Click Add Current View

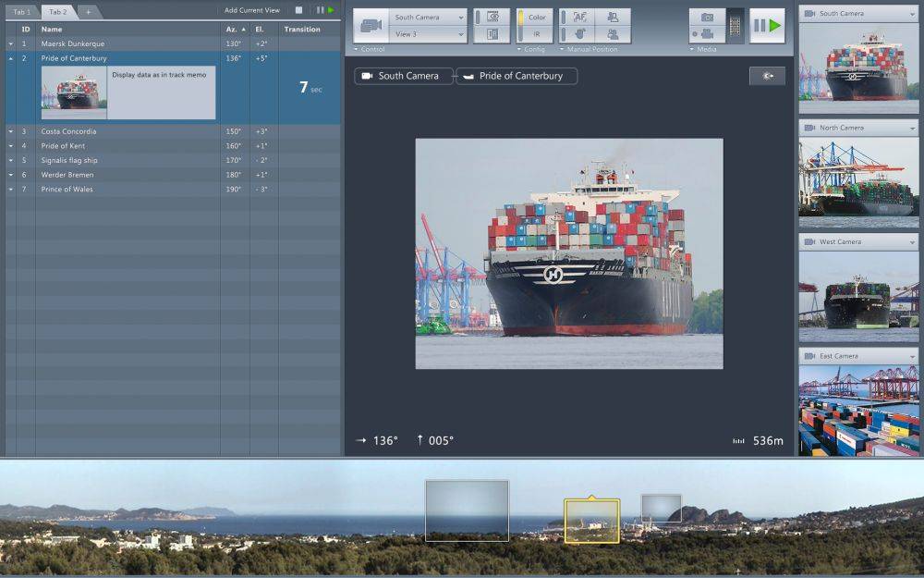(x=252, y=10)
